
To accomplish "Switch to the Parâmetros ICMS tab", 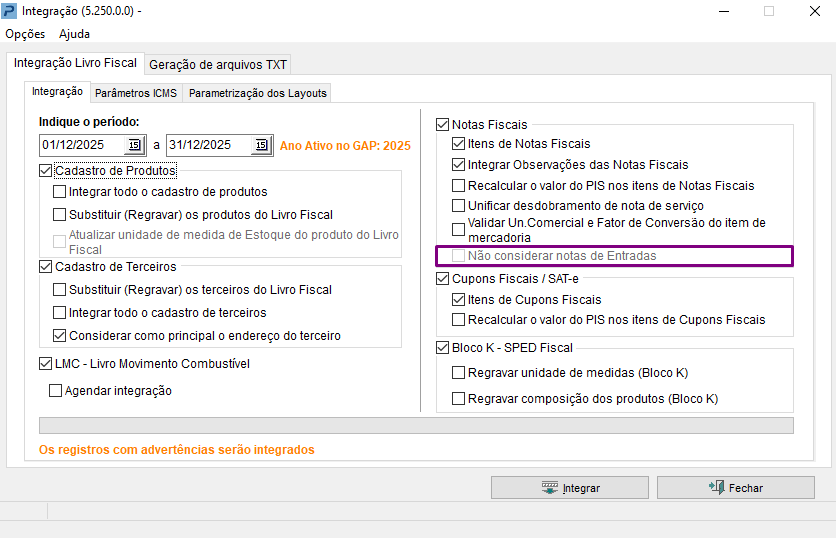I will [x=136, y=93].
